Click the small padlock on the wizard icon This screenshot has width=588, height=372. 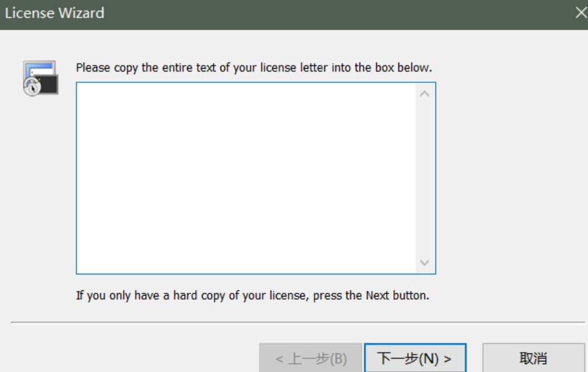pyautogui.click(x=31, y=87)
